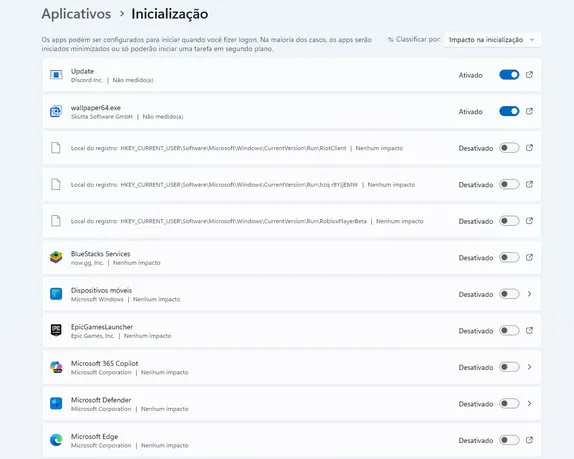Click the RobloxPlayerBeta registry path text
This screenshot has height=459, width=574.
[x=243, y=221]
